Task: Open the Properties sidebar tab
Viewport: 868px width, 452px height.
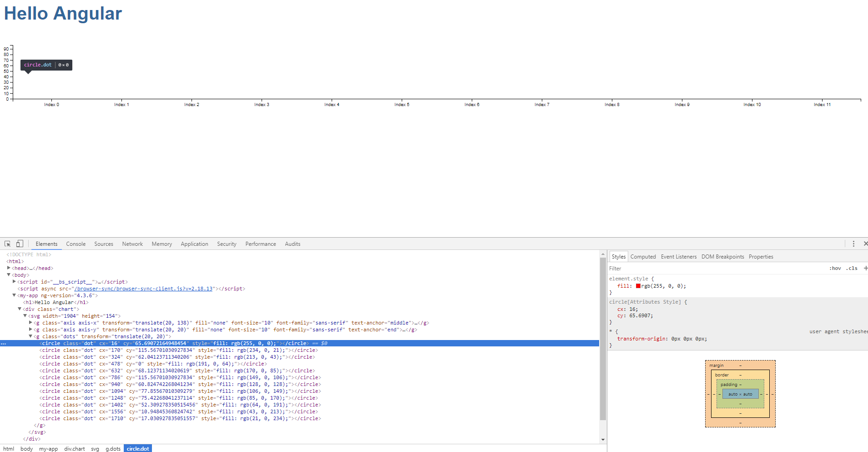Action: click(x=761, y=257)
